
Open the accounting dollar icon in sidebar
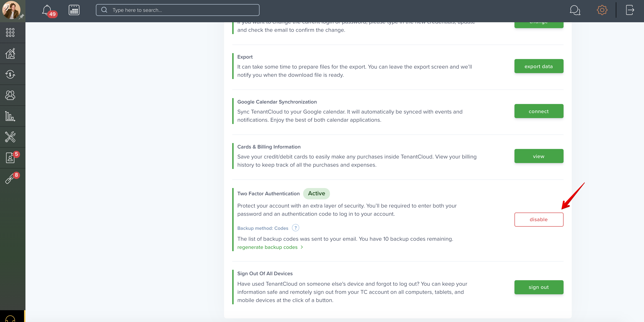pyautogui.click(x=10, y=74)
